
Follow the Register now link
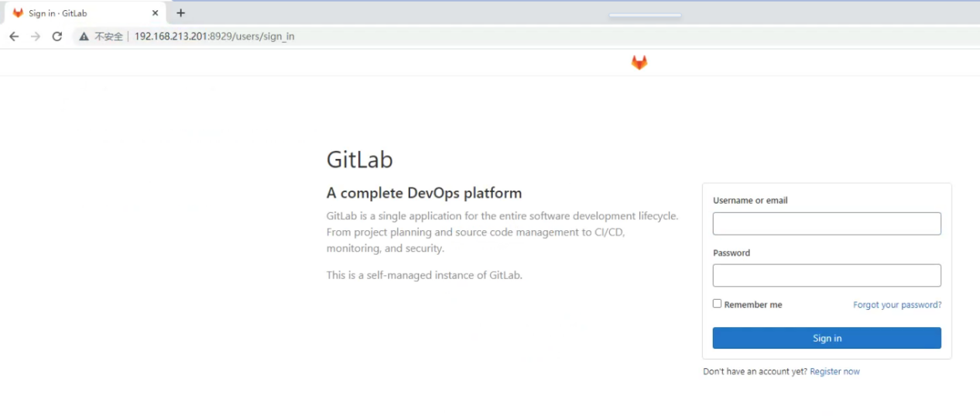pyautogui.click(x=834, y=372)
